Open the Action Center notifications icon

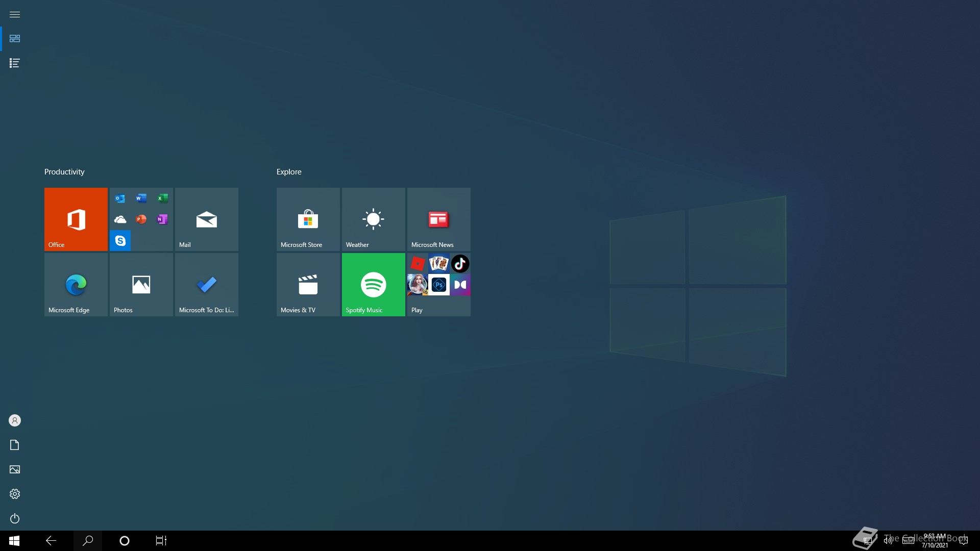[x=964, y=541]
